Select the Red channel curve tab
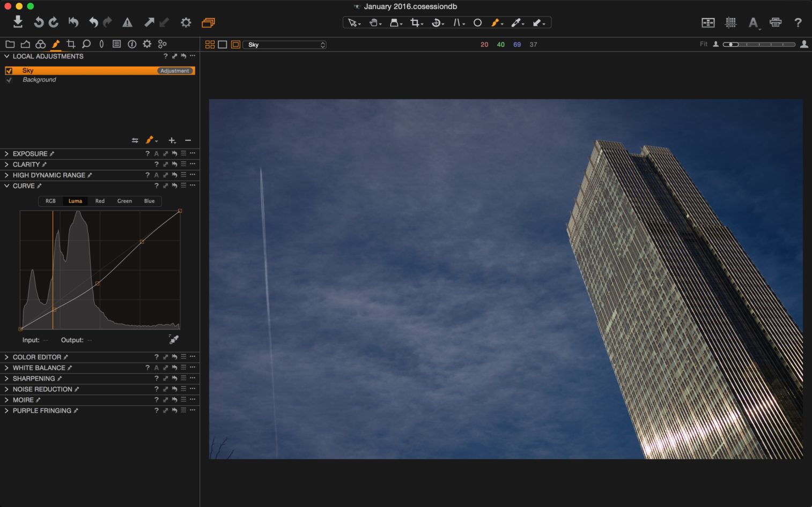Viewport: 812px width, 507px height. (x=100, y=201)
